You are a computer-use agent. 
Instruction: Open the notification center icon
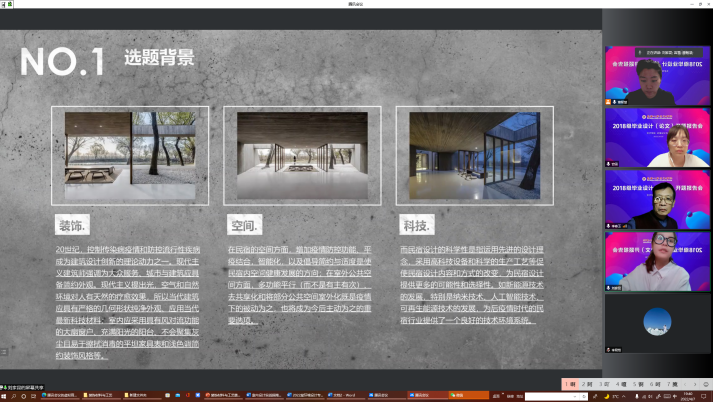click(x=703, y=397)
